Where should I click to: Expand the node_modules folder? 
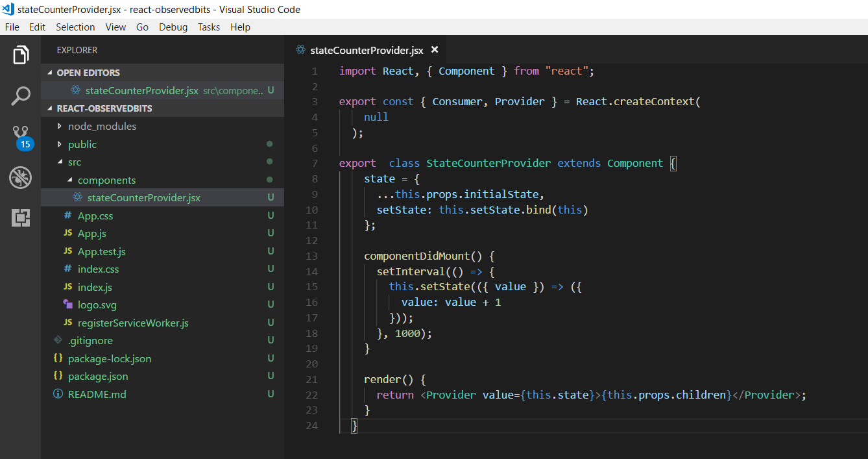tap(60, 126)
